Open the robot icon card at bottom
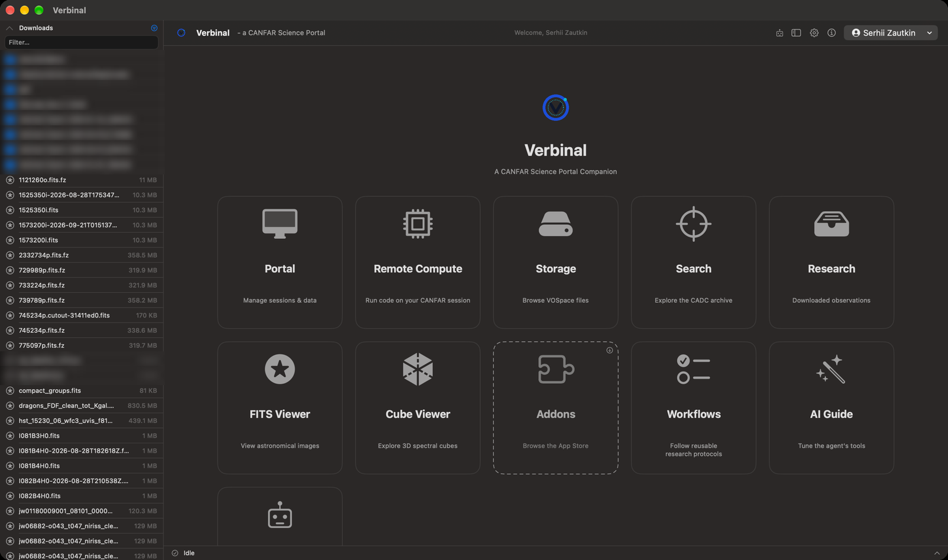Image resolution: width=948 pixels, height=560 pixels. click(x=280, y=516)
